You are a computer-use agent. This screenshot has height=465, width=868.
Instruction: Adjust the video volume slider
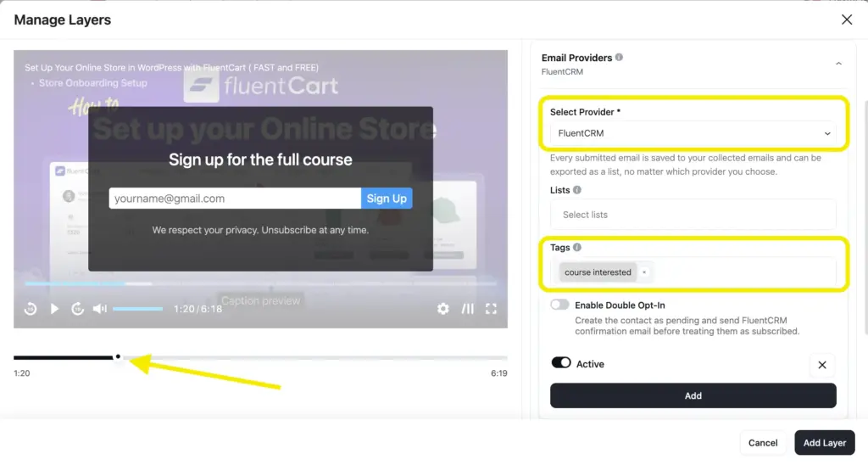click(138, 309)
